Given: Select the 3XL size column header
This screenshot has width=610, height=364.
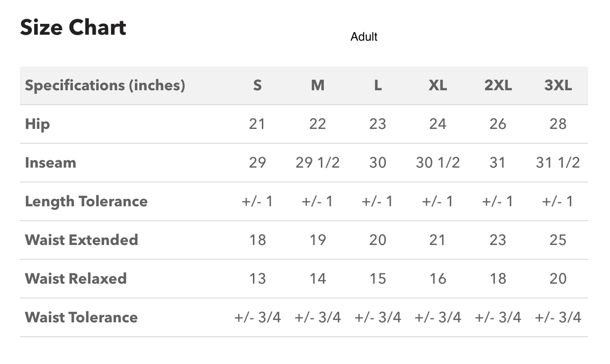Looking at the screenshot, I should [558, 85].
